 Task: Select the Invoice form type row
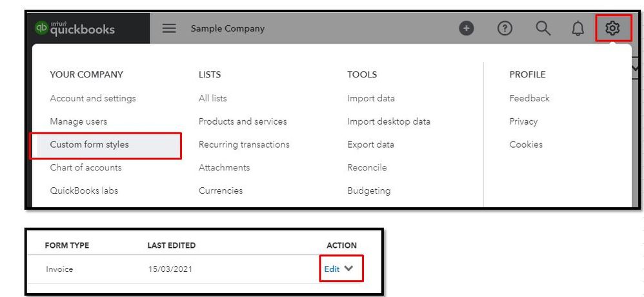[59, 269]
